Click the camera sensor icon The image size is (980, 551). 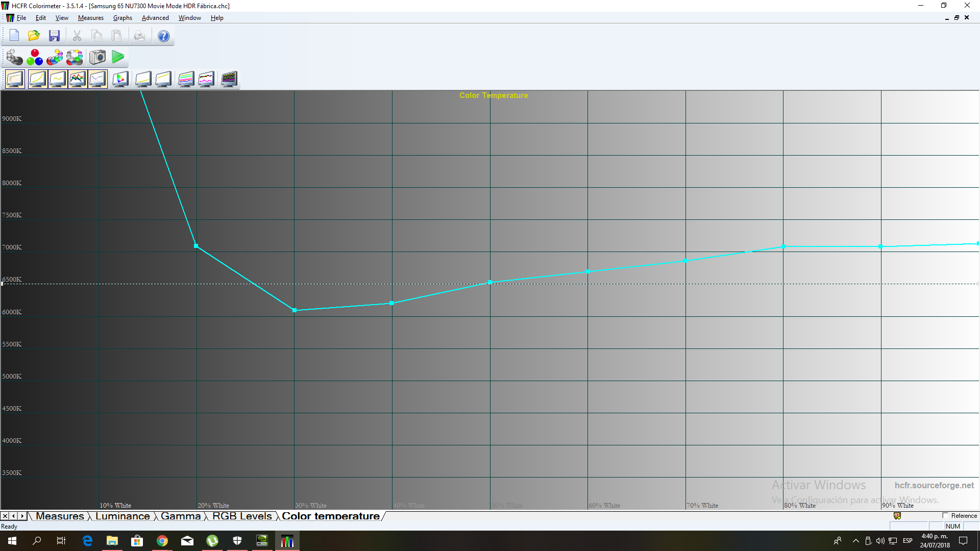97,57
